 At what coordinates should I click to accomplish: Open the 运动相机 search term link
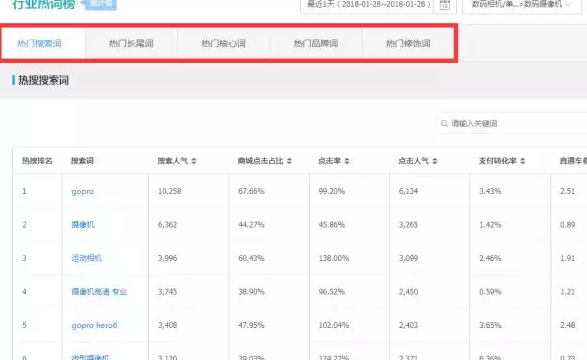coord(86,258)
